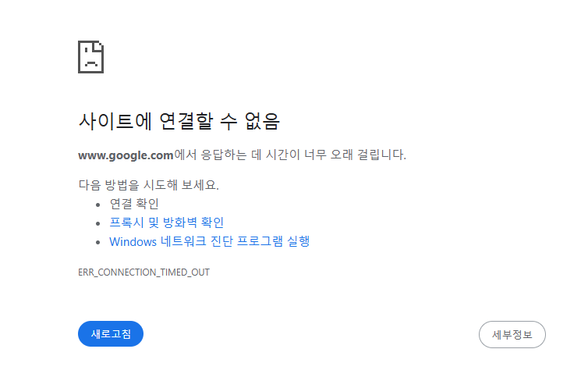The width and height of the screenshot is (588, 381).
Task: Click the 사이트에 연결할 수 없음 heading
Action: [179, 121]
